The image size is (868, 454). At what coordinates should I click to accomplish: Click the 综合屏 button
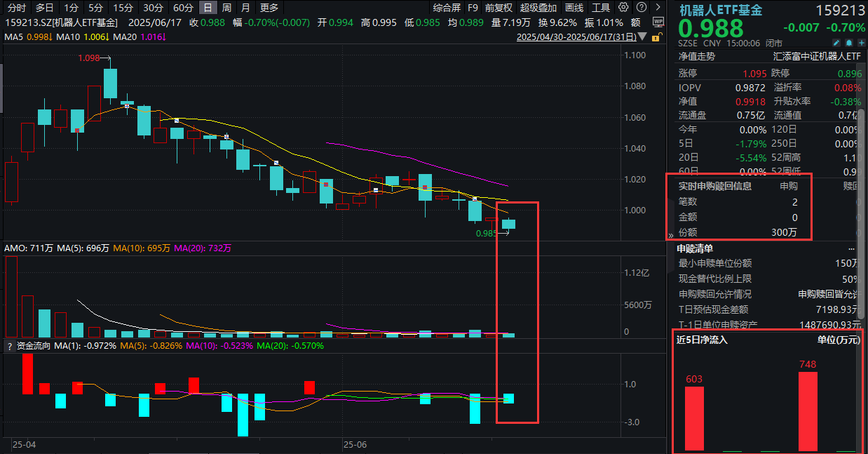coord(447,8)
